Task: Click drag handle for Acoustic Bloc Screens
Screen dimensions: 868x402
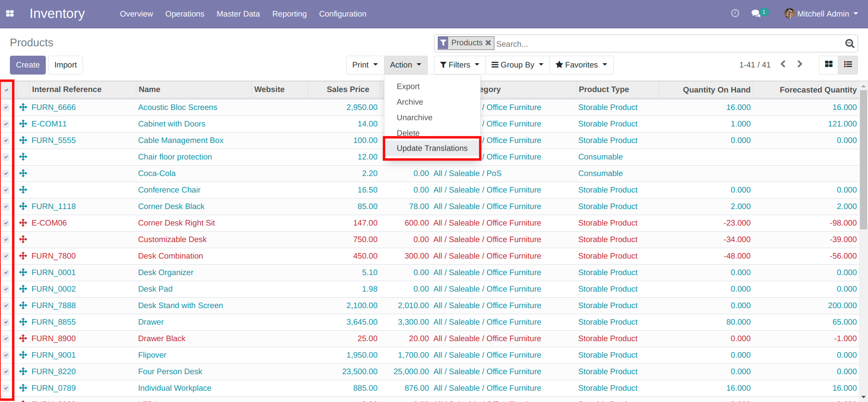Action: [23, 108]
